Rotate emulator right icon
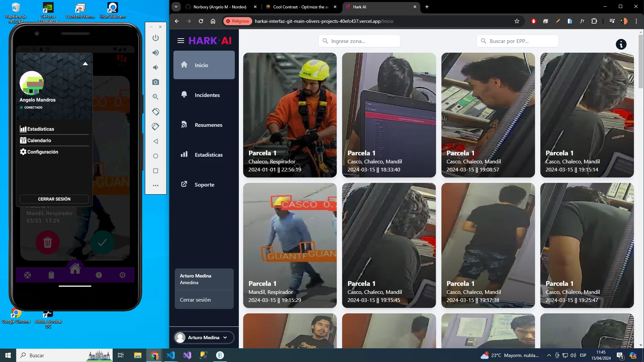The width and height of the screenshot is (644, 362). 156,126
